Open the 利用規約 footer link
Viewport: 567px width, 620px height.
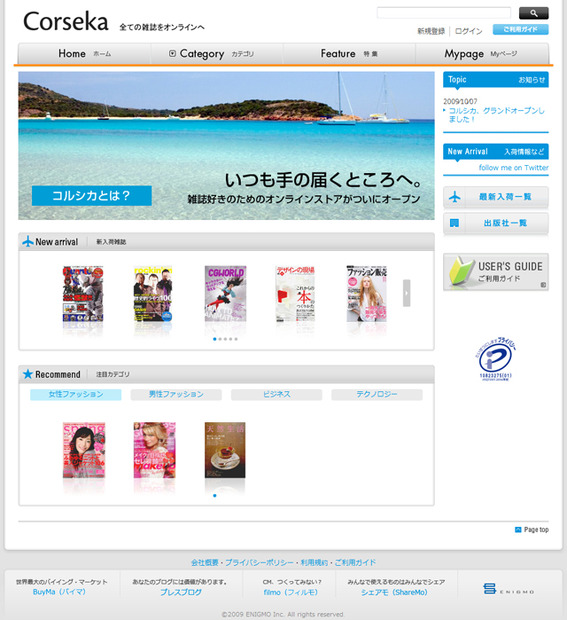click(314, 562)
